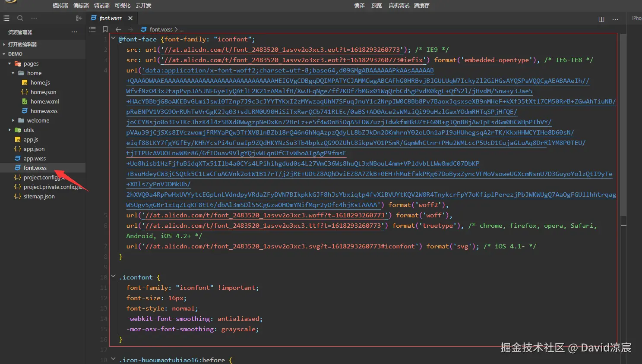The image size is (642, 364).
Task: Fold the .iconfont rule block
Action: pos(114,277)
